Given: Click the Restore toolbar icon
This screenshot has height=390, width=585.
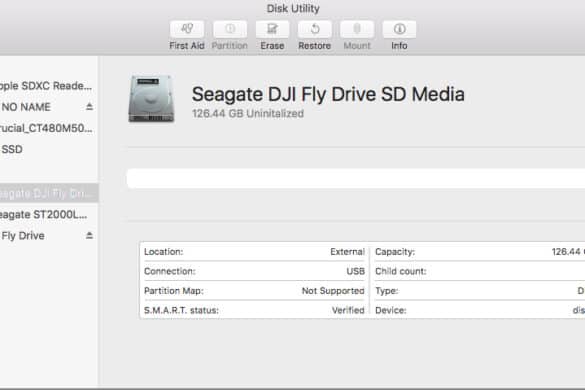Looking at the screenshot, I should (x=315, y=29).
